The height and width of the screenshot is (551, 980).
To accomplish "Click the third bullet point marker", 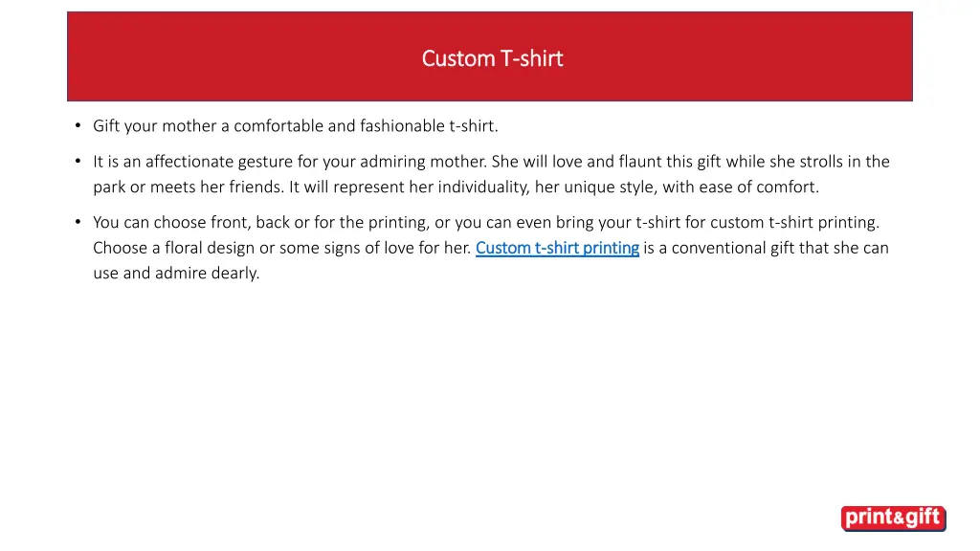I will tap(77, 223).
